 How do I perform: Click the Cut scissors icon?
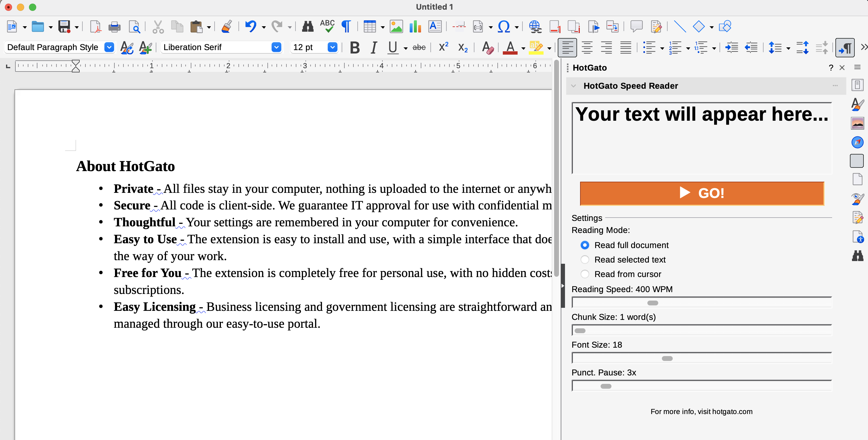(158, 26)
